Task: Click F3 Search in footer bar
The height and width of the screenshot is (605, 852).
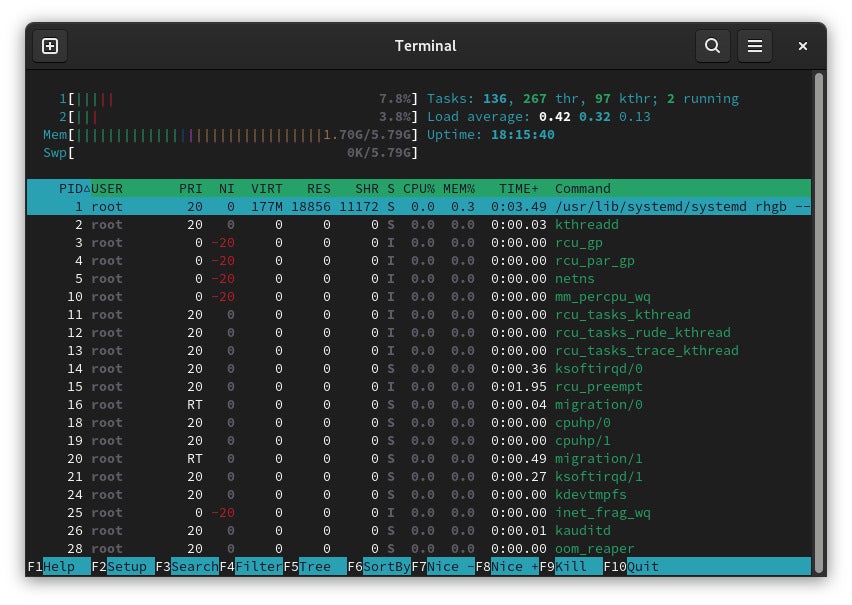Action: (187, 566)
